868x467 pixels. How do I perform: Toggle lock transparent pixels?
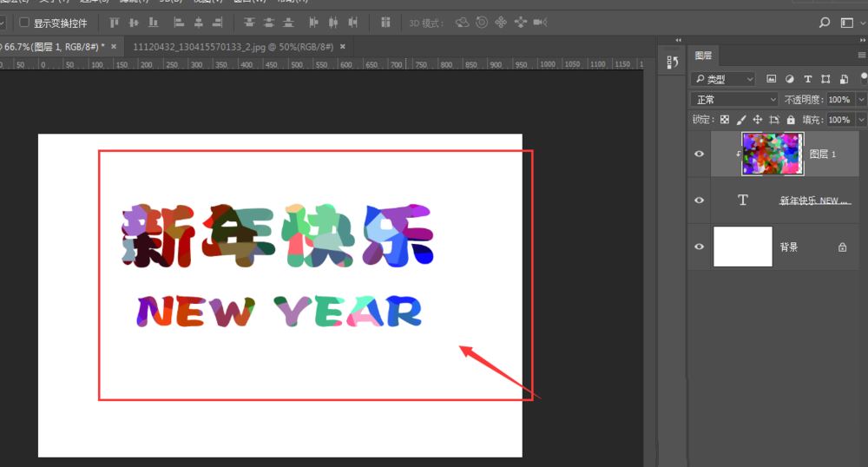point(724,120)
